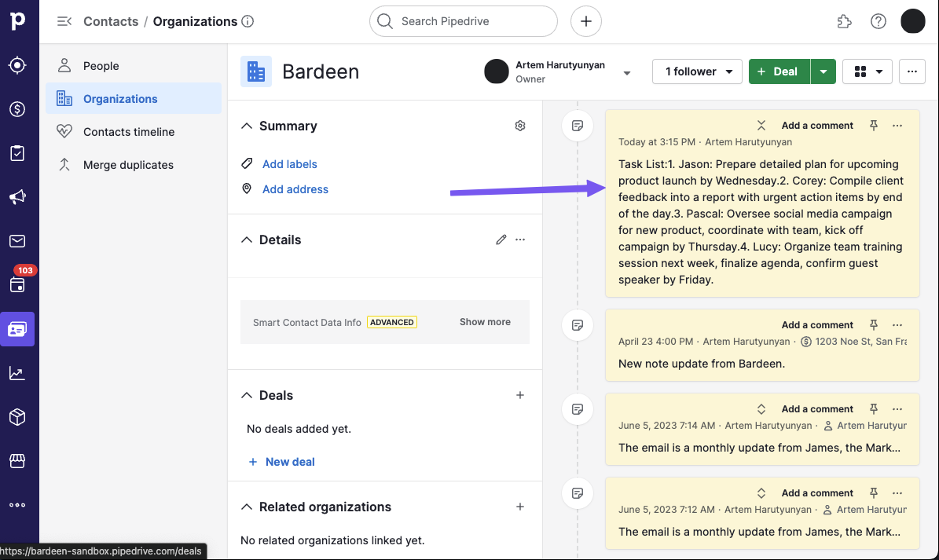This screenshot has height=560, width=939.
Task: Open the puzzle-piece extensions icon
Action: pyautogui.click(x=844, y=21)
